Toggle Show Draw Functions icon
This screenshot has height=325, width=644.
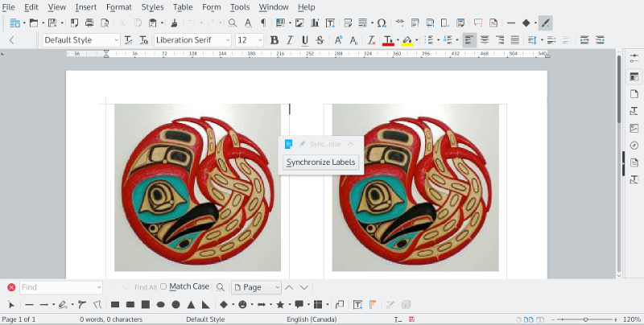(546, 23)
